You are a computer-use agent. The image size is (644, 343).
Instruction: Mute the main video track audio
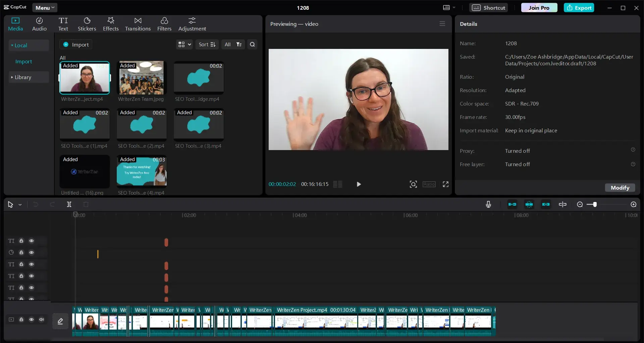pyautogui.click(x=42, y=320)
